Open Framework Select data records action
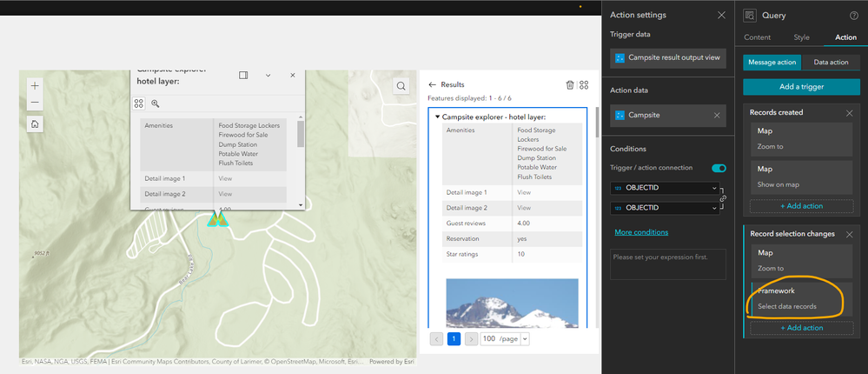The image size is (868, 374). 802,298
